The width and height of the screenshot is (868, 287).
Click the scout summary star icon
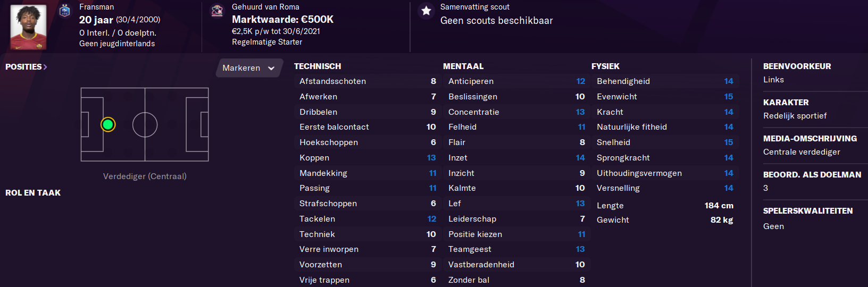pos(426,11)
